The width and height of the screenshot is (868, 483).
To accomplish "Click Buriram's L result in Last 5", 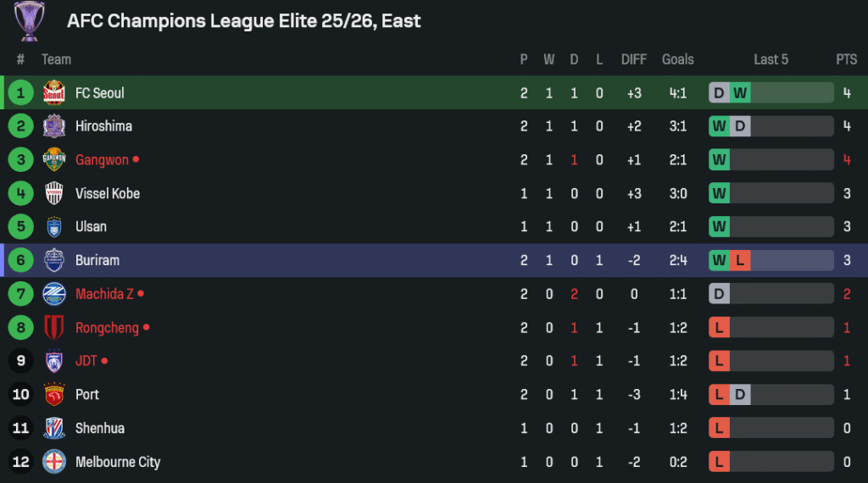I will pos(740,260).
